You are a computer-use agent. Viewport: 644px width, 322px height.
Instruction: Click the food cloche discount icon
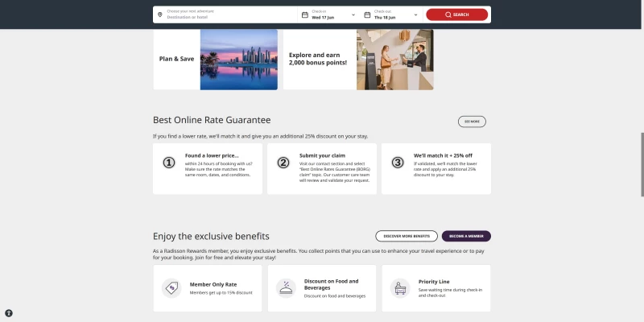(286, 288)
